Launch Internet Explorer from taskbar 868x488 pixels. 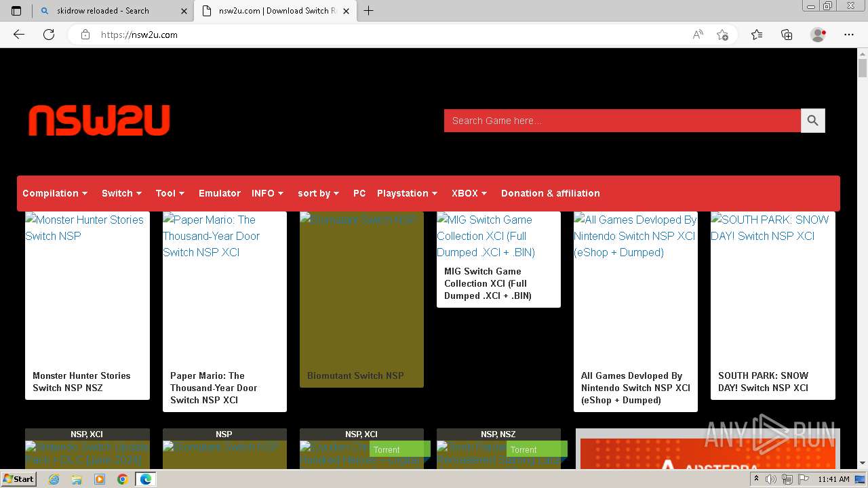pyautogui.click(x=54, y=479)
